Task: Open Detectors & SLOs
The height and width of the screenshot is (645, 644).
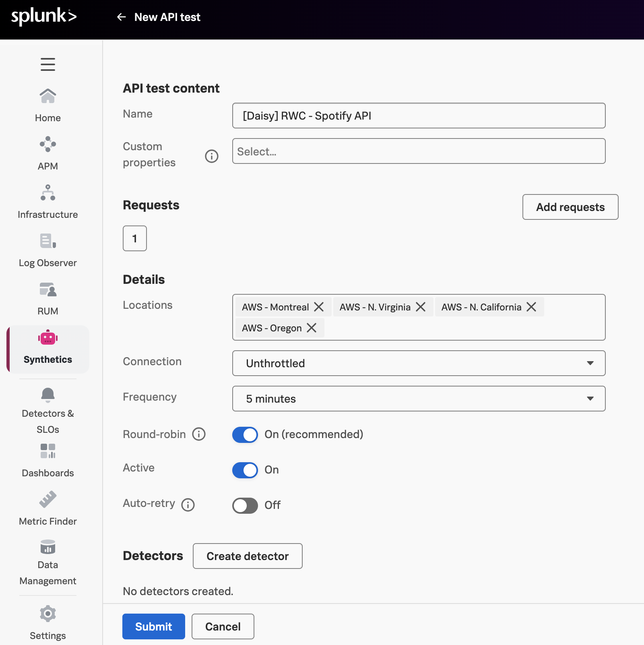Action: pos(47,411)
